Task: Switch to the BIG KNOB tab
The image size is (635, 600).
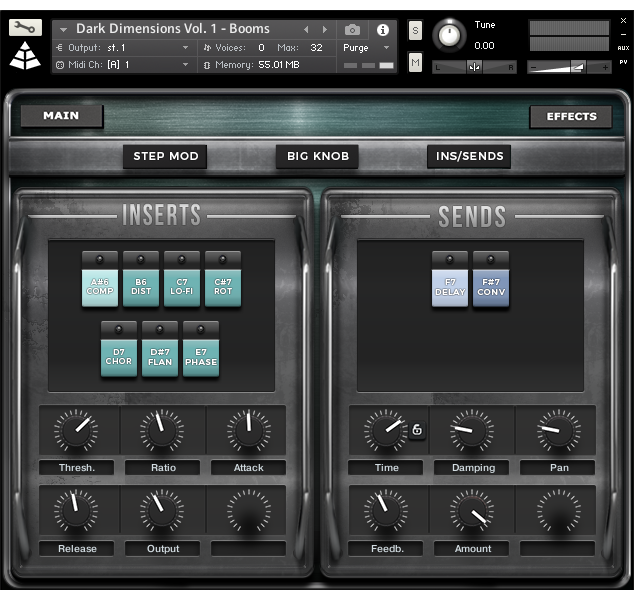Action: point(317,156)
